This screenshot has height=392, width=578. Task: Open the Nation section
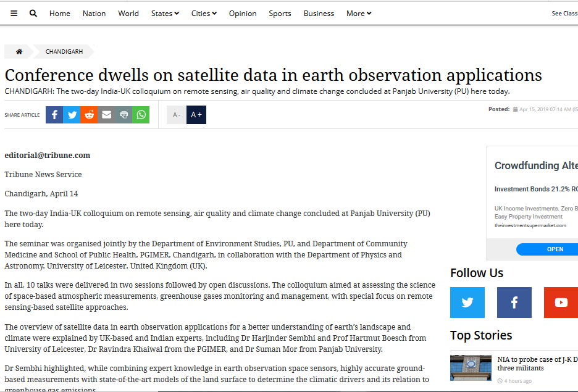coord(94,14)
